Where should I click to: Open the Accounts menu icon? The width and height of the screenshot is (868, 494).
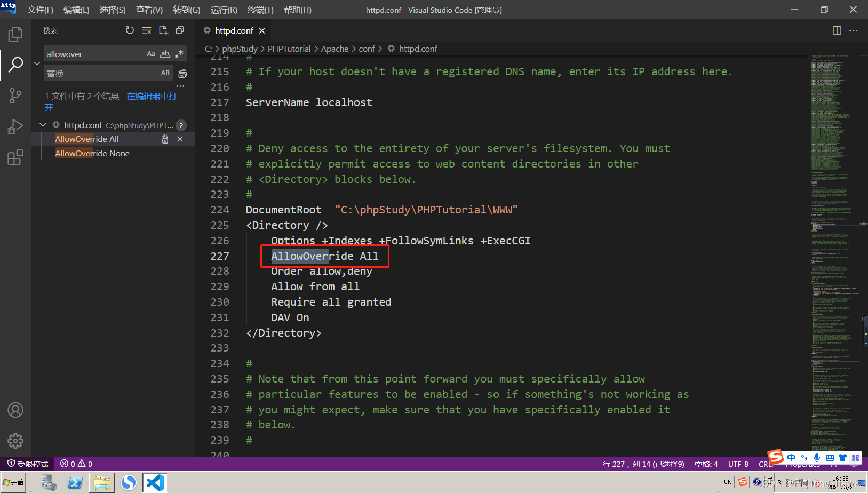click(x=15, y=410)
